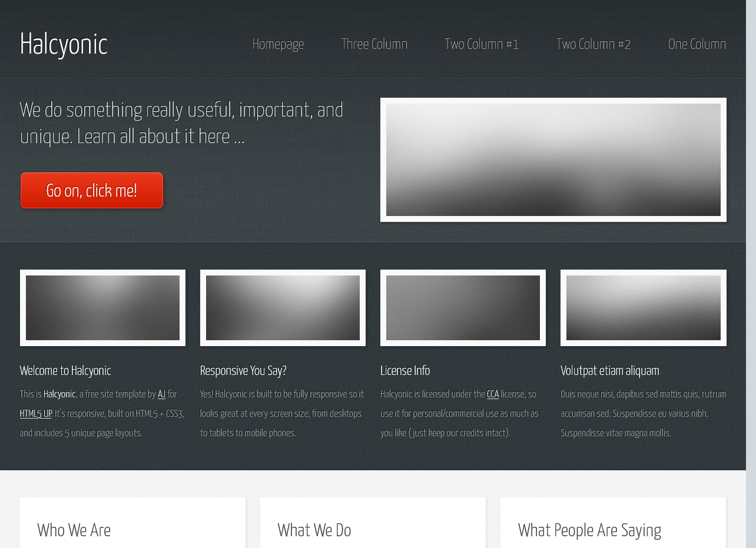
Task: Click the What People Are Saying heading
Action: pyautogui.click(x=589, y=530)
